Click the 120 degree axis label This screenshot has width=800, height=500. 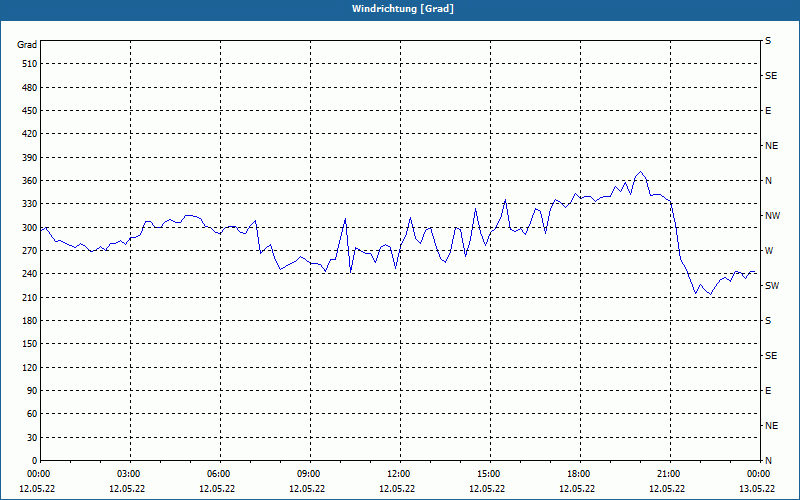pyautogui.click(x=30, y=367)
